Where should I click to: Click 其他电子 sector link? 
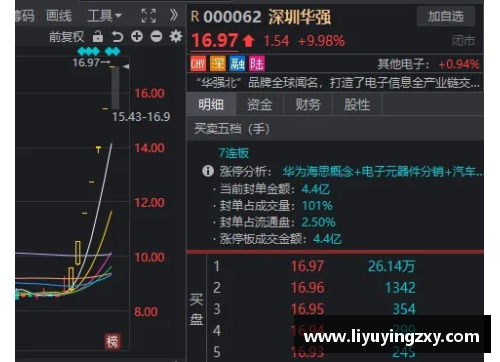tap(403, 64)
